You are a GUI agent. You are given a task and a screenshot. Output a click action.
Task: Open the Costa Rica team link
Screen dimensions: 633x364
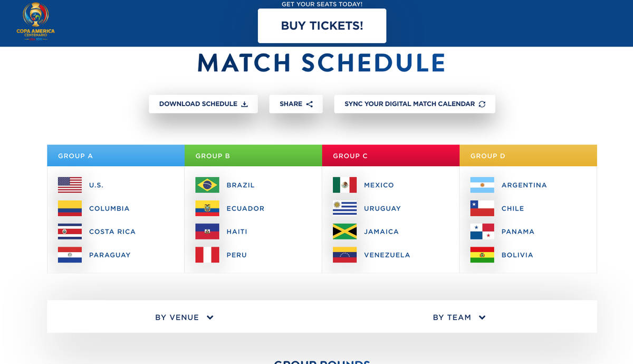[x=112, y=232]
